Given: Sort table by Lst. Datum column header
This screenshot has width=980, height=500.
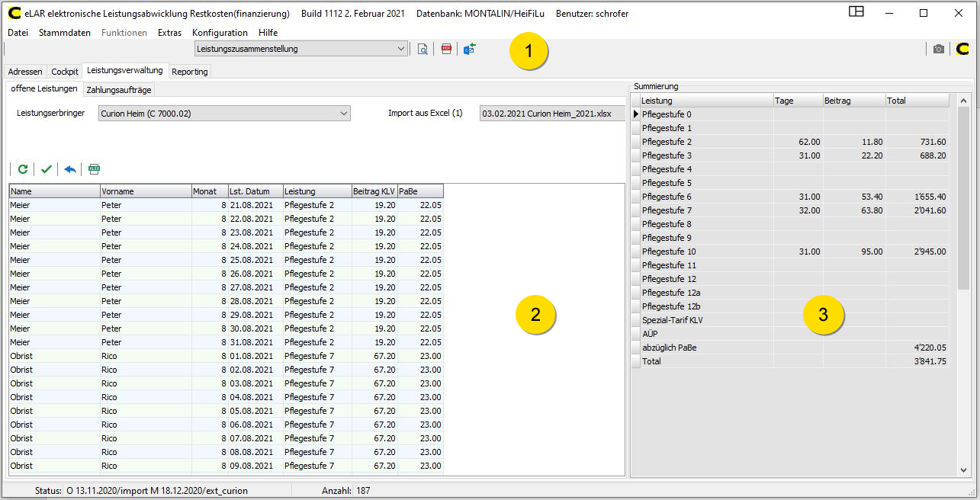Looking at the screenshot, I should (255, 191).
